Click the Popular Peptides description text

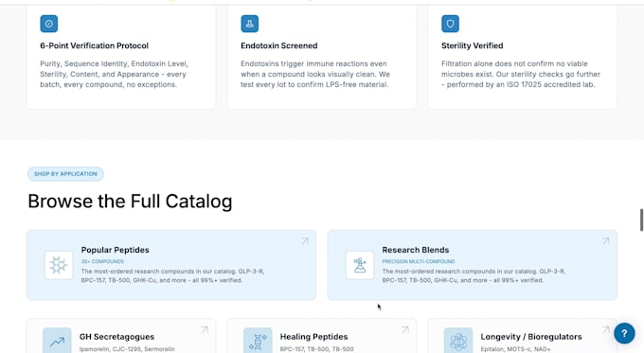click(172, 275)
